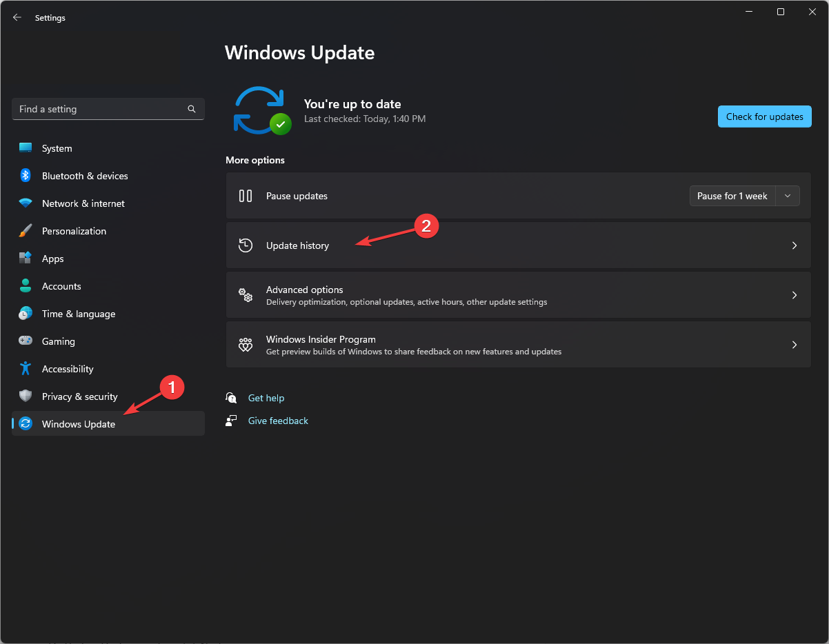
Task: Select the Gaming Xbox icon
Action: tap(25, 341)
